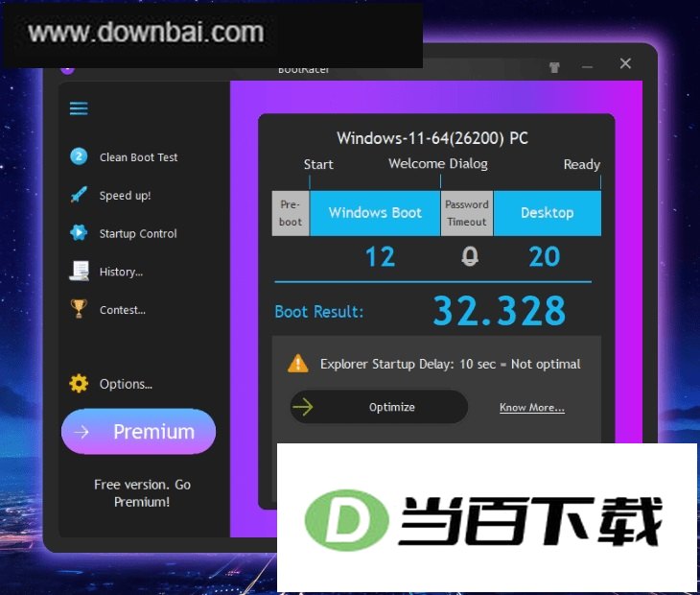Screen dimensions: 700x595
Task: Click the skin shirt icon in title bar
Action: pyautogui.click(x=554, y=67)
